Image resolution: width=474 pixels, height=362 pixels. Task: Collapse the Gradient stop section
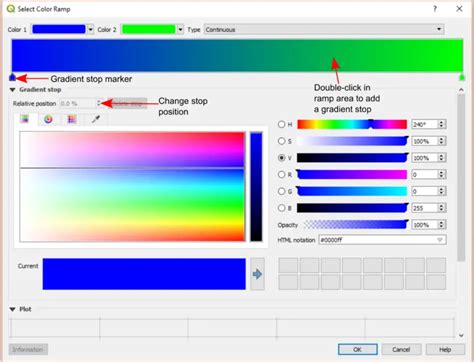[x=13, y=90]
